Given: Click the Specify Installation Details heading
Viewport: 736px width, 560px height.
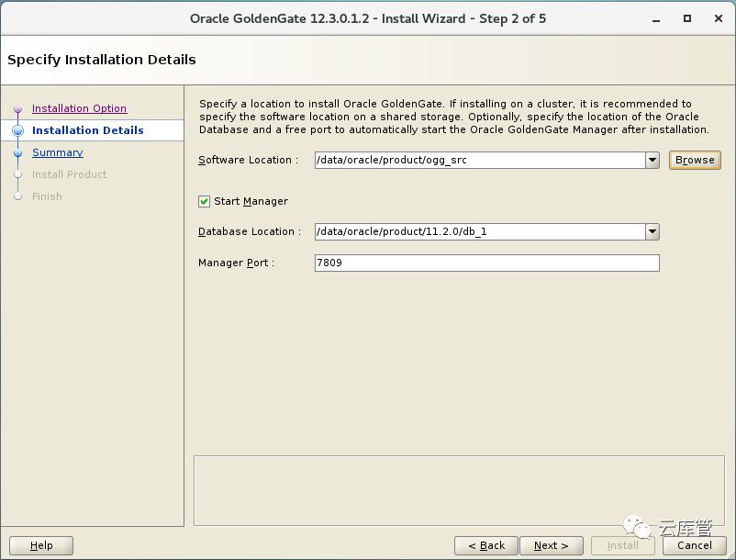Looking at the screenshot, I should click(x=101, y=60).
